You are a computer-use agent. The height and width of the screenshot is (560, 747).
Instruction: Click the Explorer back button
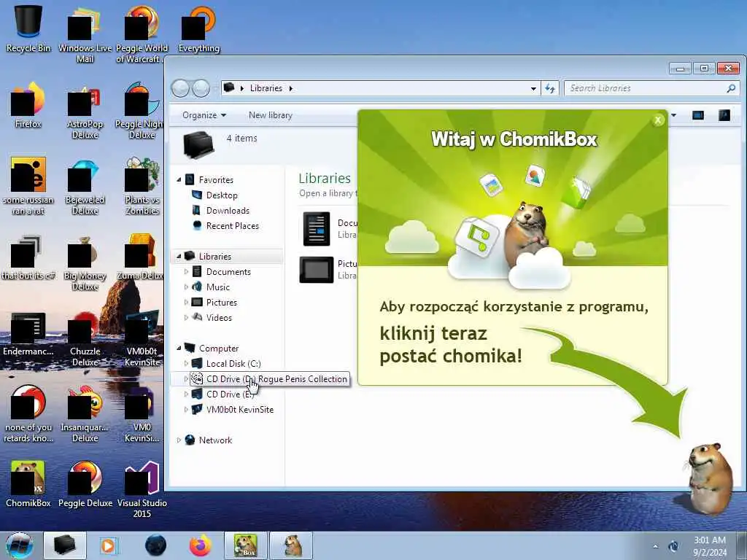(180, 88)
